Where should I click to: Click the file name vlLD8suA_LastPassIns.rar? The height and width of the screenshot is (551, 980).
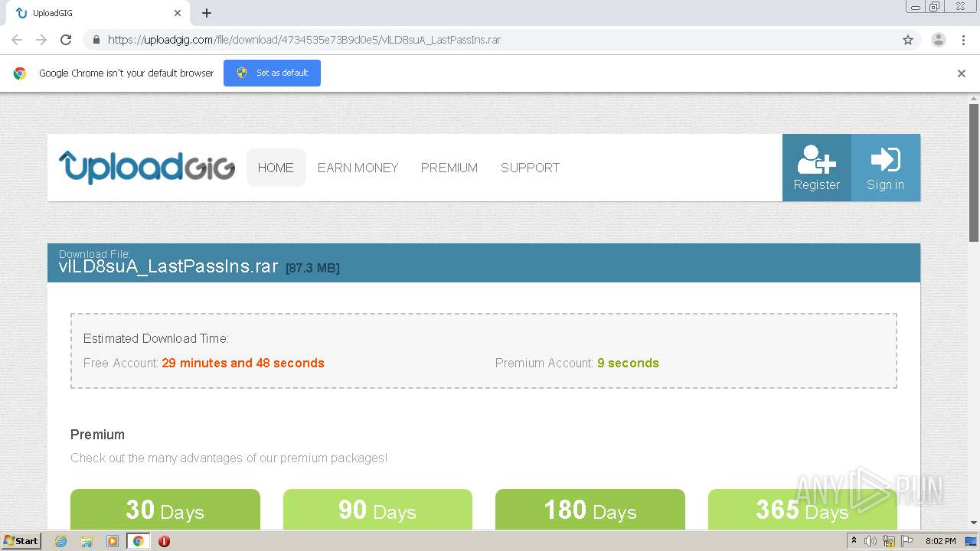[x=168, y=266]
